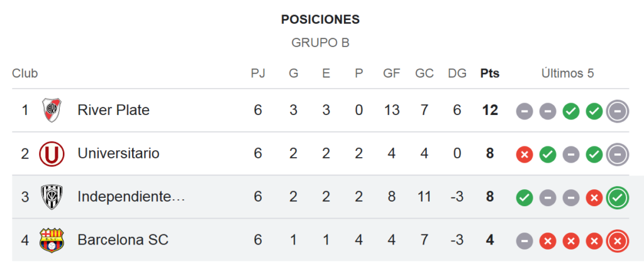The width and height of the screenshot is (644, 269).
Task: Open the Universitario team name link
Action: (118, 153)
